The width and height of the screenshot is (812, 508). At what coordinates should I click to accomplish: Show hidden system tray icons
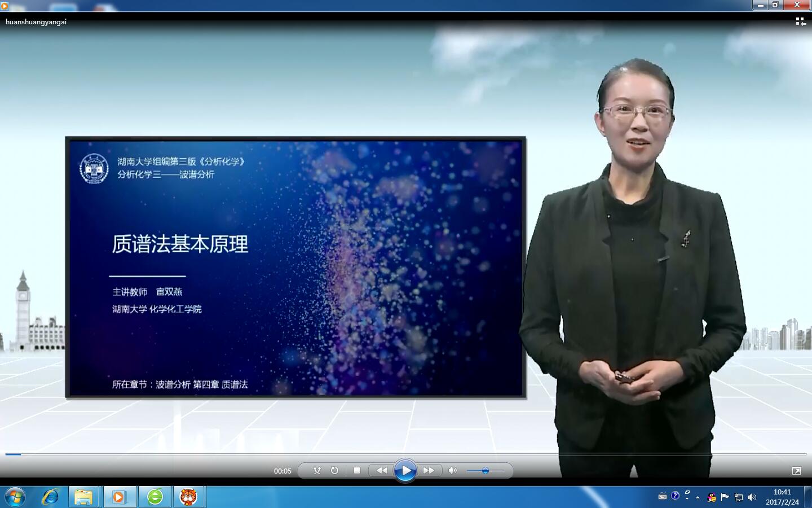tap(698, 497)
